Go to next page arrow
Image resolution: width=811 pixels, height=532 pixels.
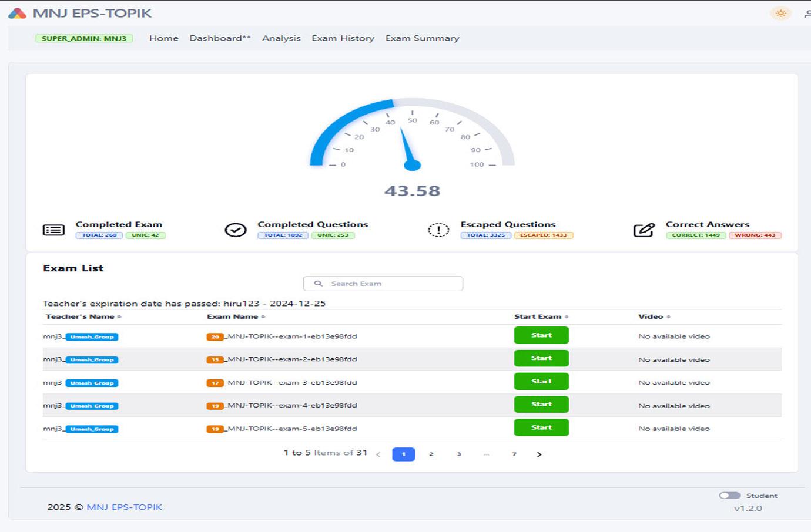coord(539,454)
